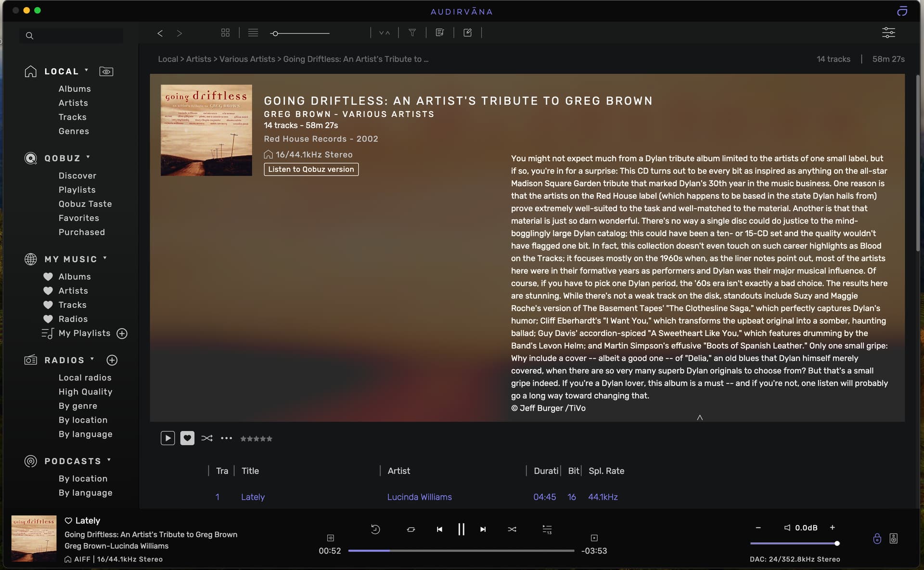Open Qobuz Favorites in the sidebar

point(79,218)
